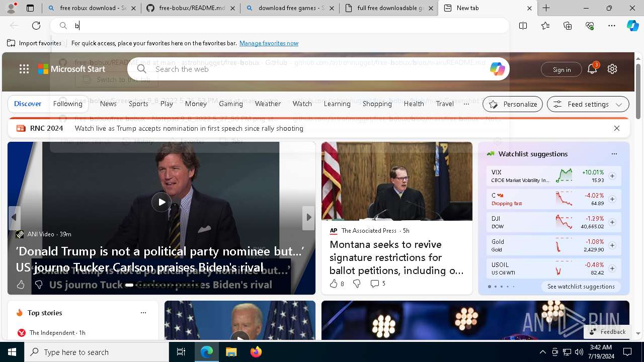Click Search the web box

pyautogui.click(x=318, y=69)
